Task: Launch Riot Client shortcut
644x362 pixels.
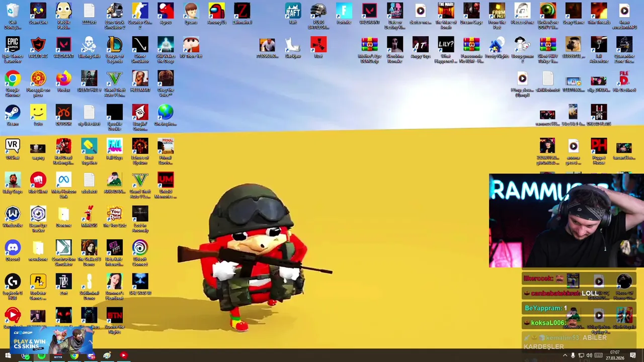Action: pos(38,183)
